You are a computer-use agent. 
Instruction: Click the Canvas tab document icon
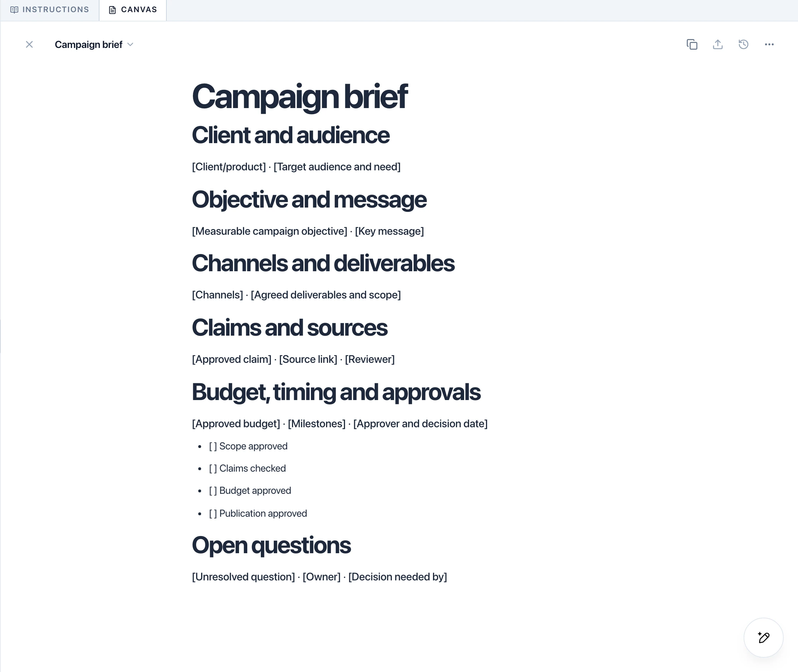click(112, 10)
